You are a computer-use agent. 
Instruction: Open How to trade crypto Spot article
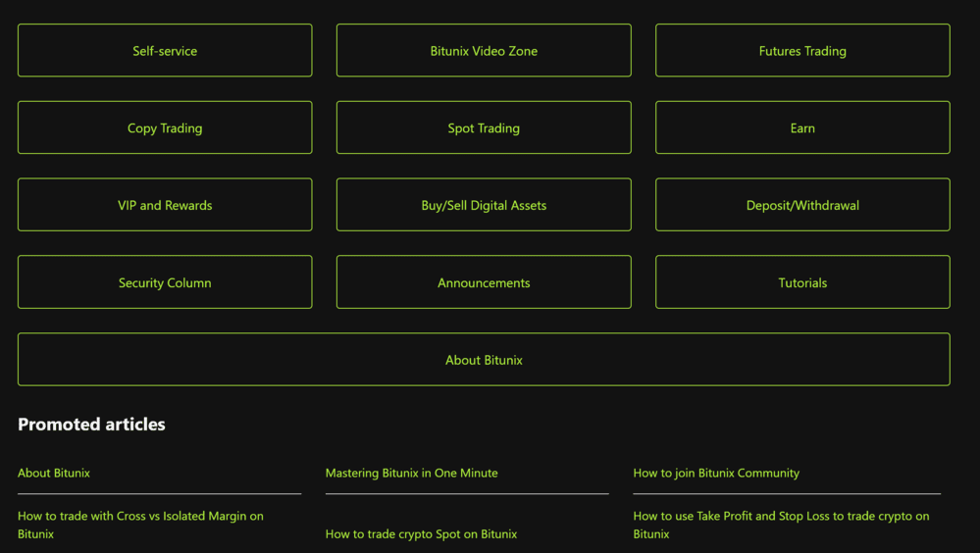point(421,534)
